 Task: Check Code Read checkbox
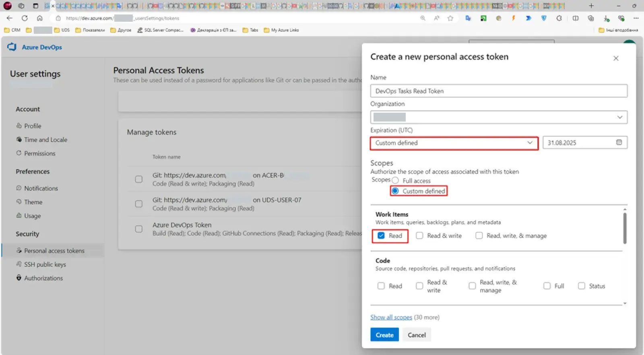pos(381,286)
